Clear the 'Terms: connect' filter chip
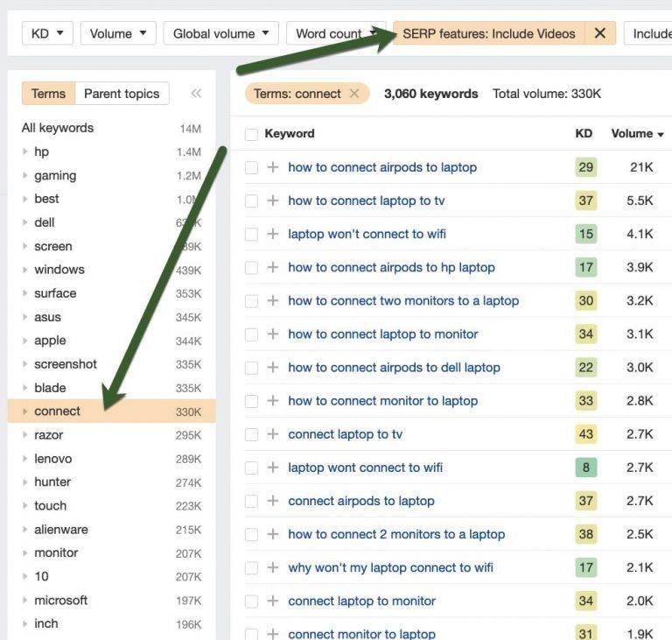672x640 pixels. point(354,94)
